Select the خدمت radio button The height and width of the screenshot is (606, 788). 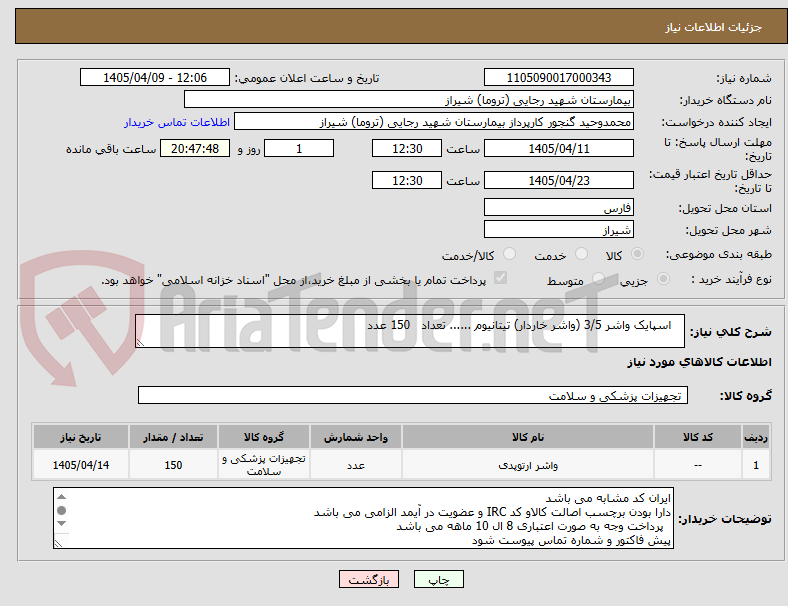click(581, 254)
